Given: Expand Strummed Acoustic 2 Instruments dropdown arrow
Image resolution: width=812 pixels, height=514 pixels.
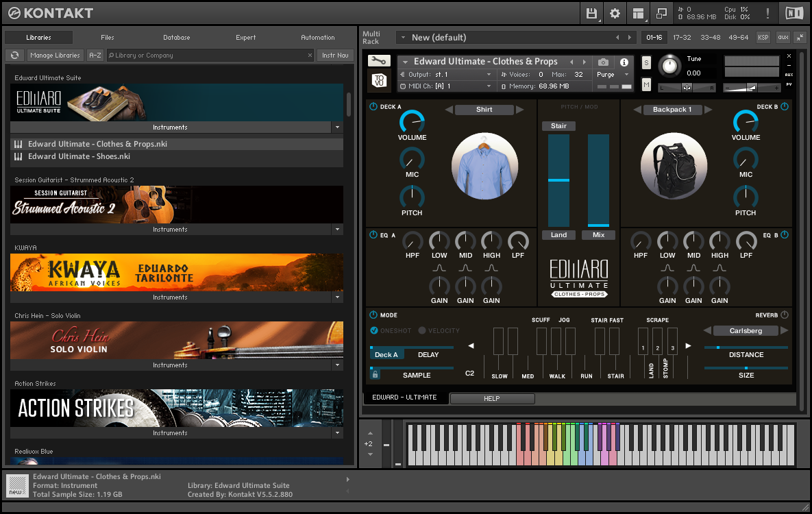Looking at the screenshot, I should (x=338, y=229).
